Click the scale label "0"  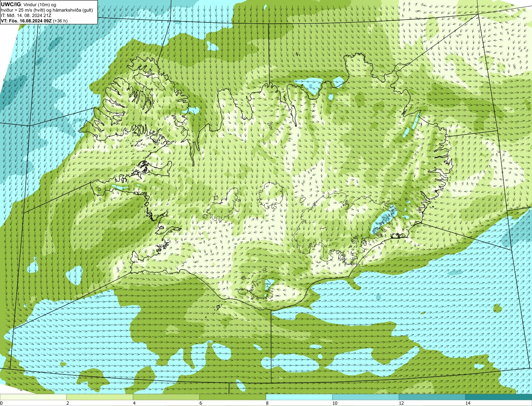[1, 403]
